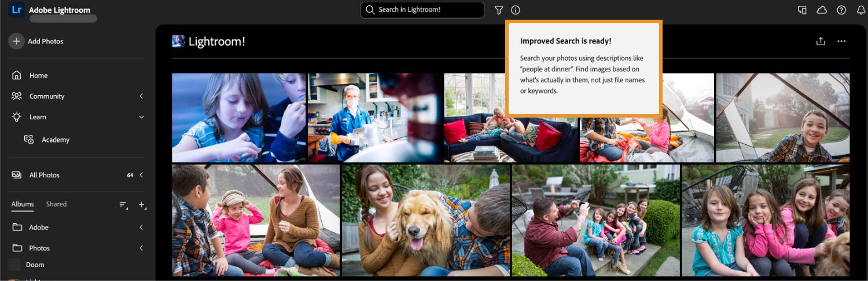Open the album more options menu
This screenshot has width=868, height=281.
pyautogui.click(x=841, y=41)
